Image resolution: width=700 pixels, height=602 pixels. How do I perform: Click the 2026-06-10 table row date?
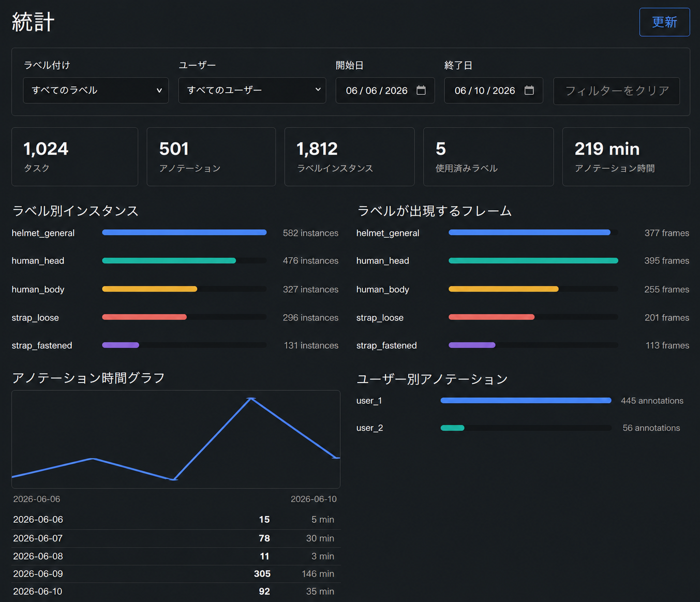(38, 591)
